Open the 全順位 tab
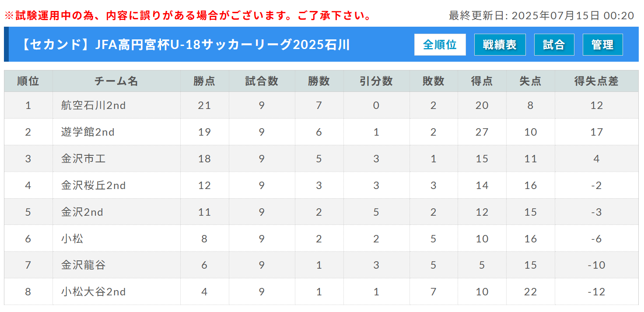This screenshot has height=312, width=644. click(440, 45)
